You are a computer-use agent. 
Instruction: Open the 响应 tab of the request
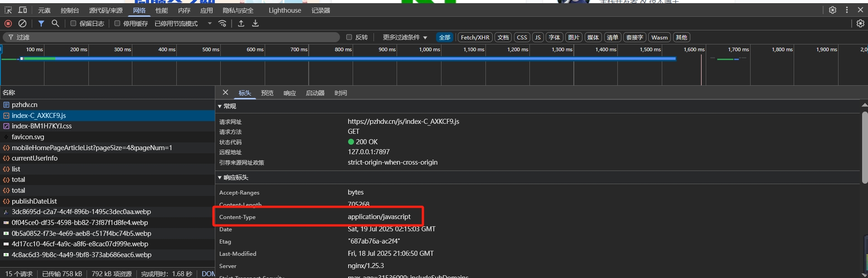pos(290,93)
